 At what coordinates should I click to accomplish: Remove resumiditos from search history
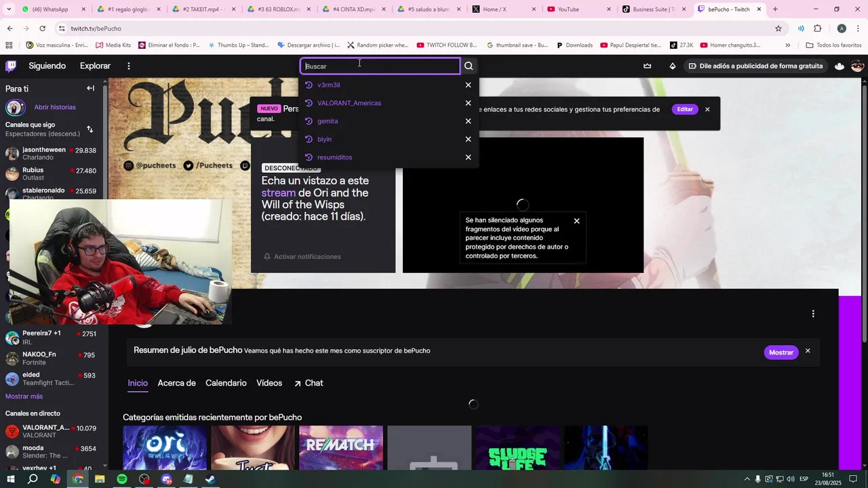click(468, 157)
